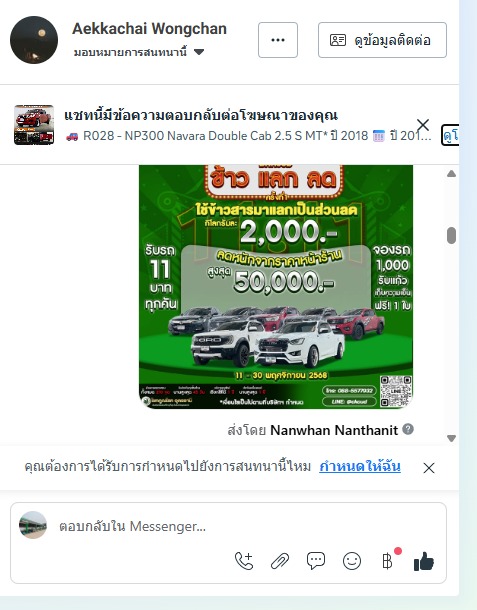This screenshot has width=477, height=610.
Task: Click the Baht payment request icon
Action: click(387, 561)
